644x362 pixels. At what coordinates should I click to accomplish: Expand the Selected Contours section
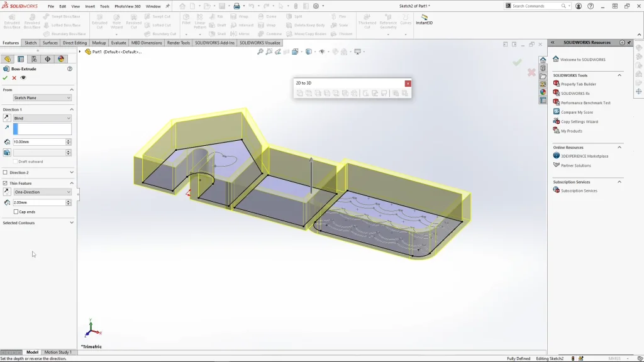click(x=71, y=222)
